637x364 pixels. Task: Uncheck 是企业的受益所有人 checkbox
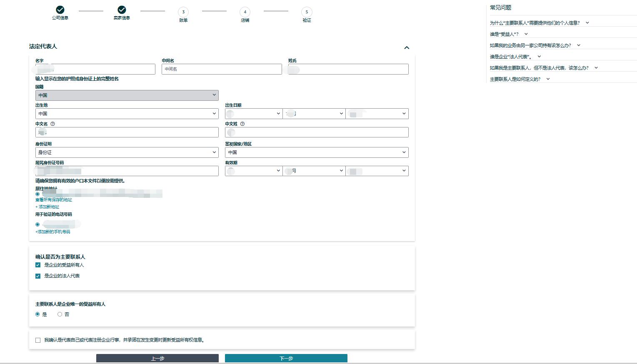38,265
